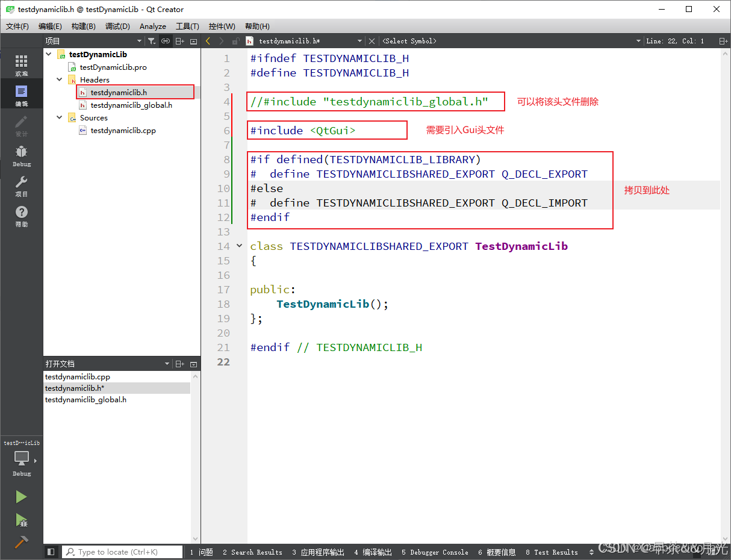Toggle the left sidebar visibility
The height and width of the screenshot is (560, 731).
pyautogui.click(x=51, y=552)
